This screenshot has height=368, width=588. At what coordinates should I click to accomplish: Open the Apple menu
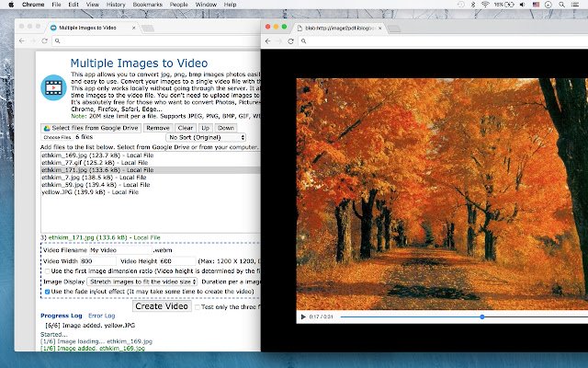[x=11, y=5]
